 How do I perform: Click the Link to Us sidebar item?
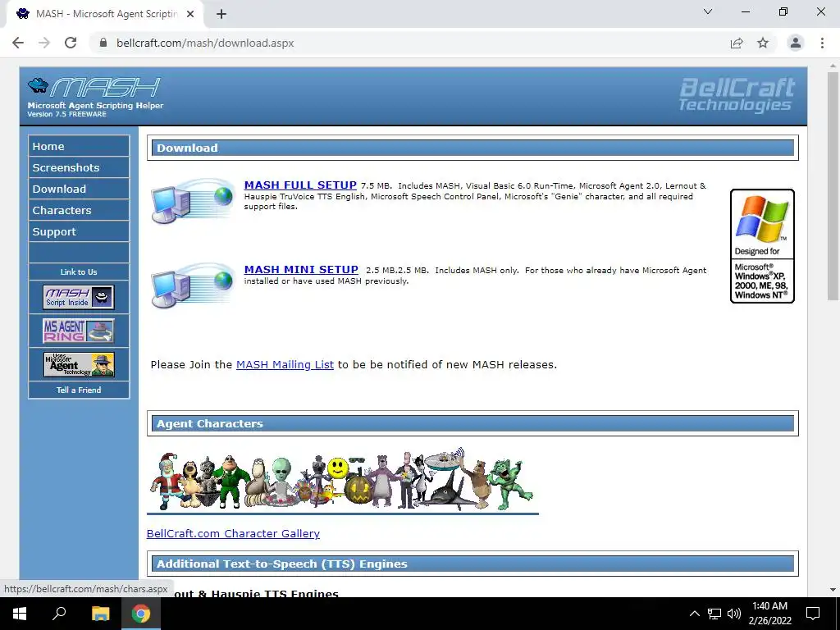tap(79, 272)
